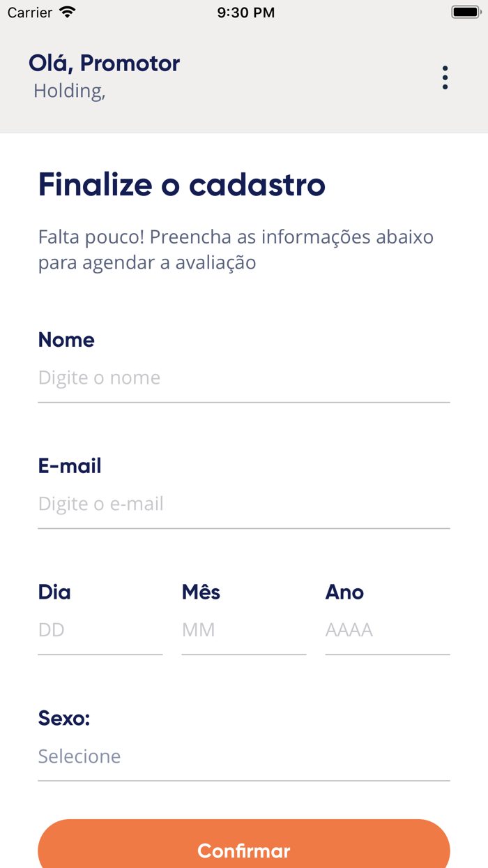Select the E-mail field label
The image size is (488, 868).
70,465
